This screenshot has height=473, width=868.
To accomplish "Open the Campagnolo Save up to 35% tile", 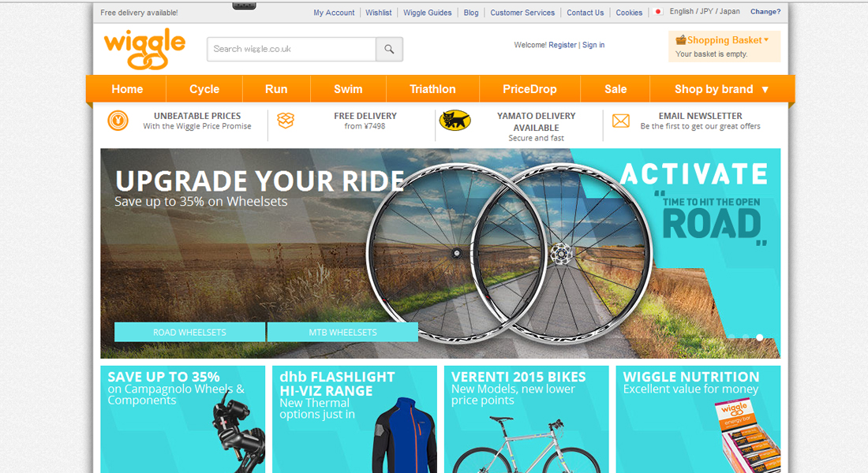I will pyautogui.click(x=183, y=419).
